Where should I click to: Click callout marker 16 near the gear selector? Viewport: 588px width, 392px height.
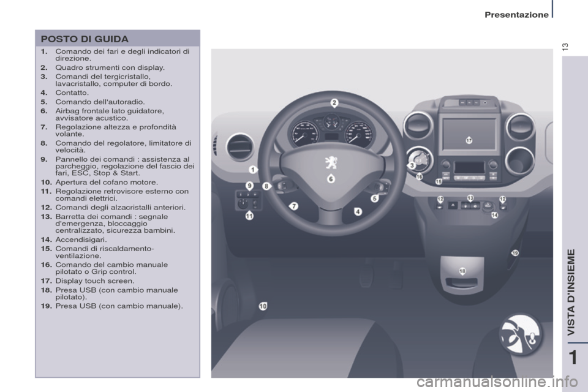pos(419,176)
